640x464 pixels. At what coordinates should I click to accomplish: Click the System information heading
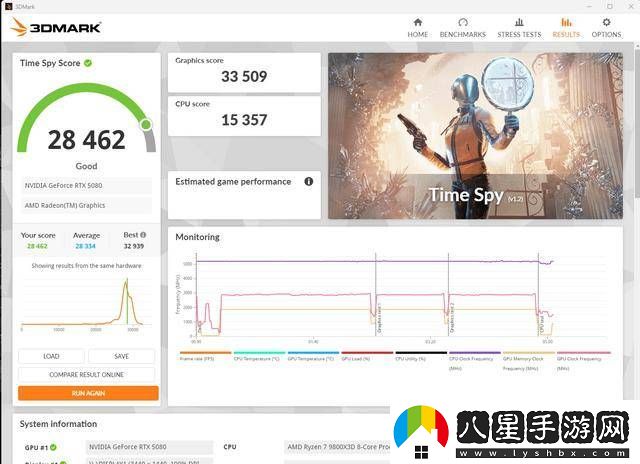click(58, 424)
